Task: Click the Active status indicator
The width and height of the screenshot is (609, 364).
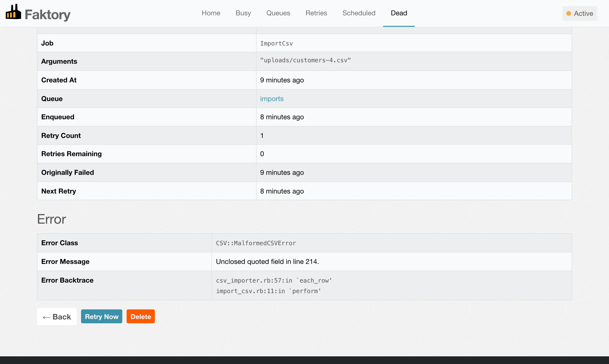Action: pos(580,13)
